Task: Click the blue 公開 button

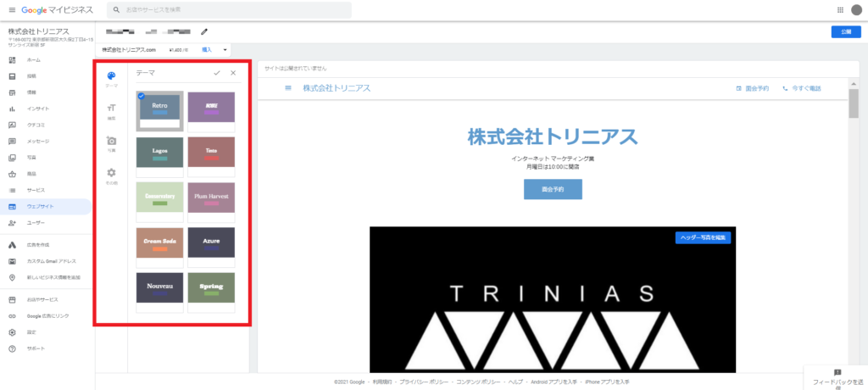Action: point(846,31)
